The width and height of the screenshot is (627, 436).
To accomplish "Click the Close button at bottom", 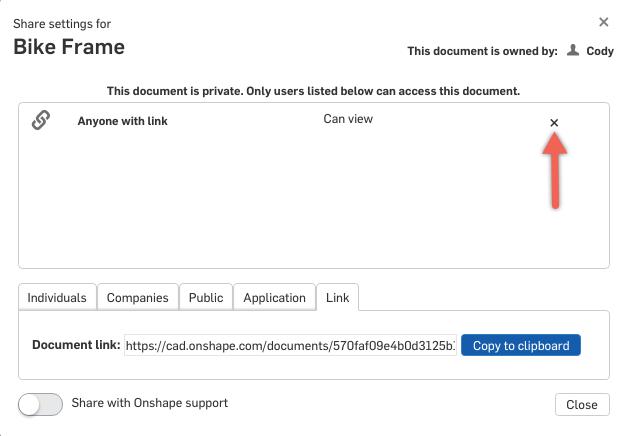I will [x=581, y=405].
